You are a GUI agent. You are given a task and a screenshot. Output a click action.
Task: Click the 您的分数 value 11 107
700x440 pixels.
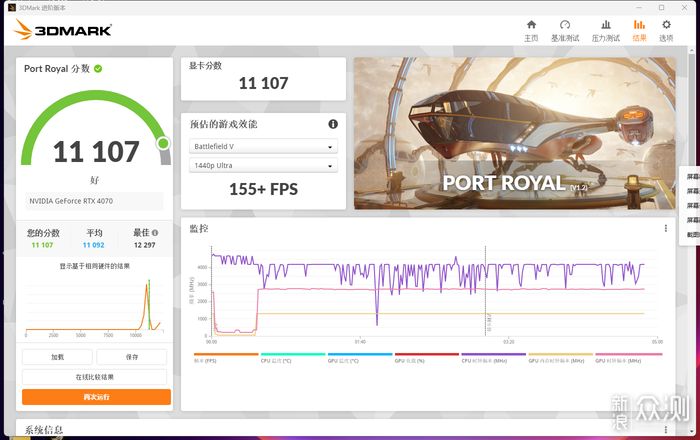click(42, 245)
